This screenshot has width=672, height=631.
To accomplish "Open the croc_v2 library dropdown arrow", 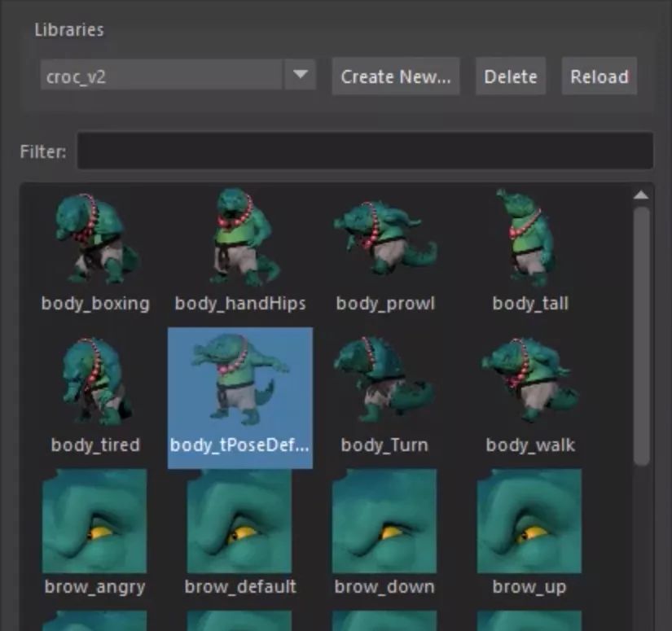I will [301, 76].
